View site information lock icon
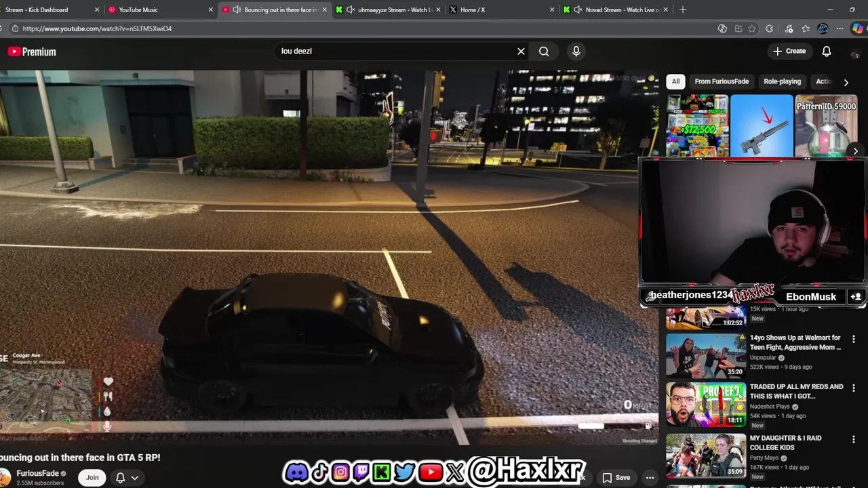 (15, 28)
